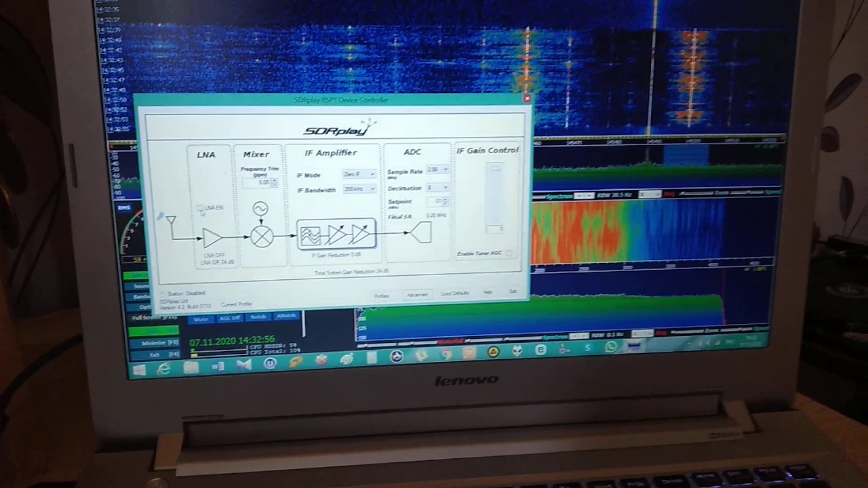The width and height of the screenshot is (868, 488).
Task: Open Microsoft Word from the taskbar
Action: 217,367
